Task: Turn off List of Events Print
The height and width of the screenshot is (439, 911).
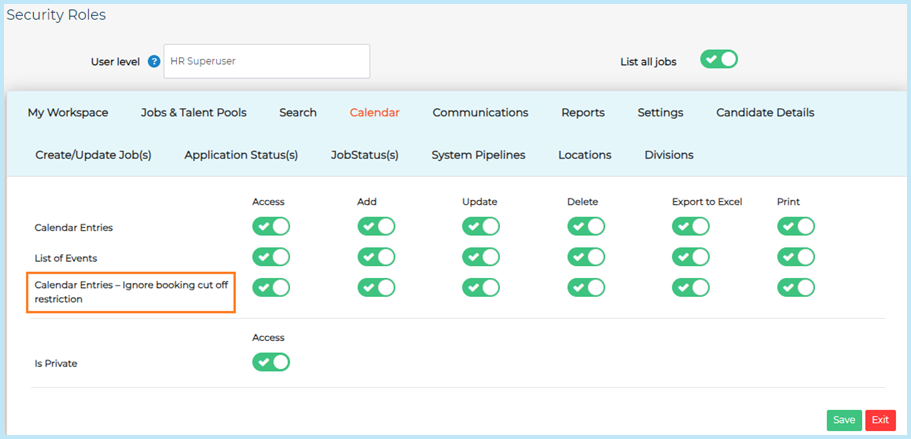Action: tap(796, 257)
